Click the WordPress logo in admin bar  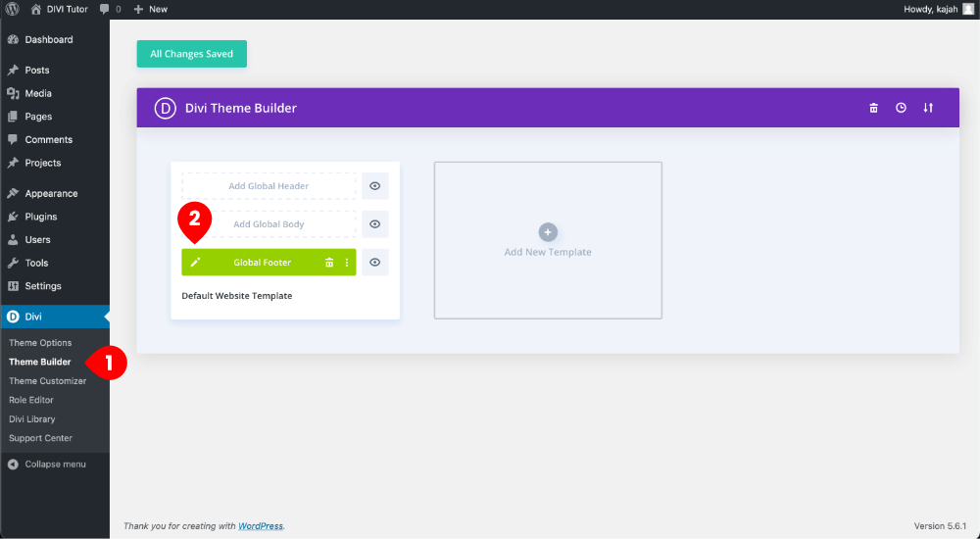click(x=13, y=10)
